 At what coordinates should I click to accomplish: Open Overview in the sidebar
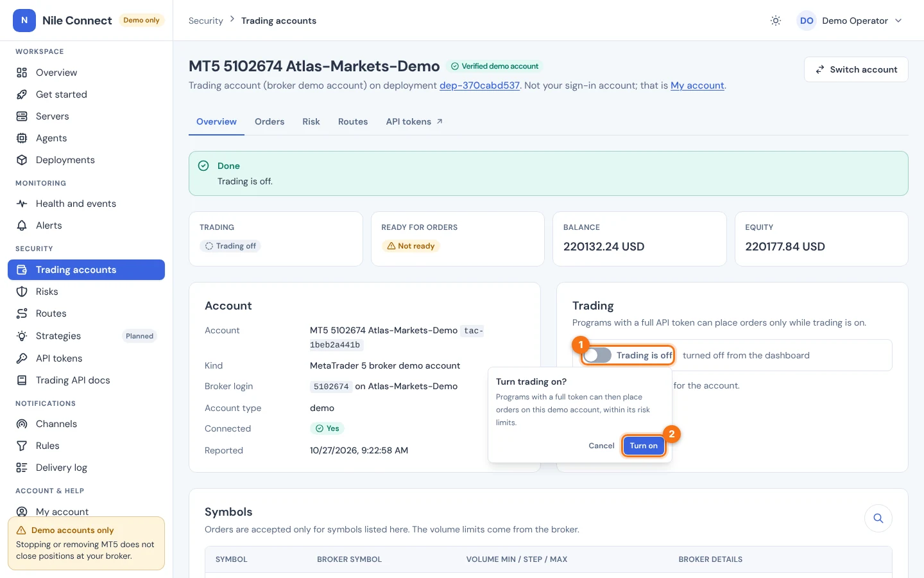click(86, 73)
